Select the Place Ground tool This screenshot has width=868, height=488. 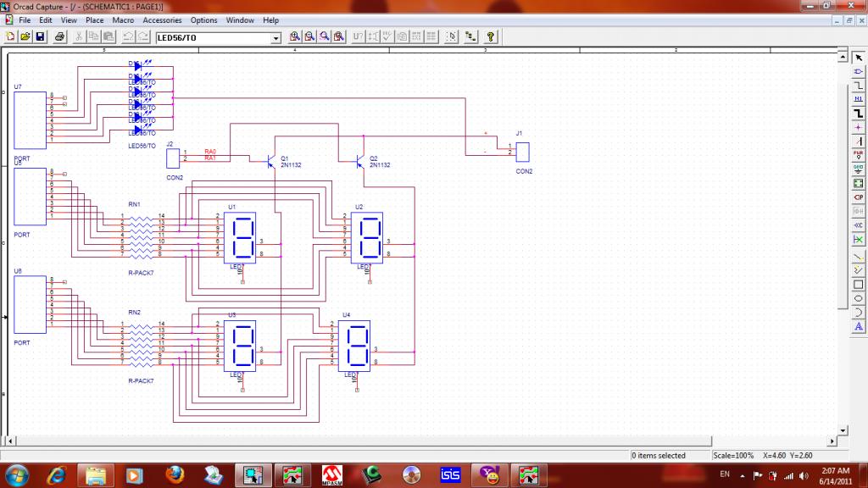pos(858,168)
